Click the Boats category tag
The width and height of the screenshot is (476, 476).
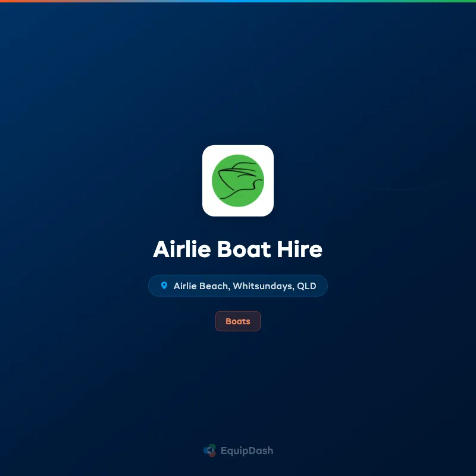click(237, 321)
